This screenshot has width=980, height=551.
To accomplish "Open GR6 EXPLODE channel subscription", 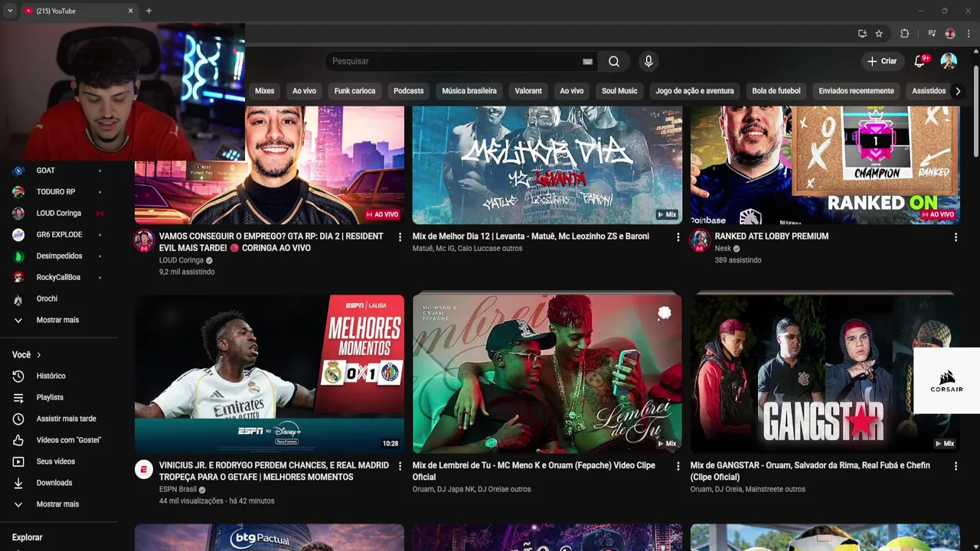I will [58, 235].
